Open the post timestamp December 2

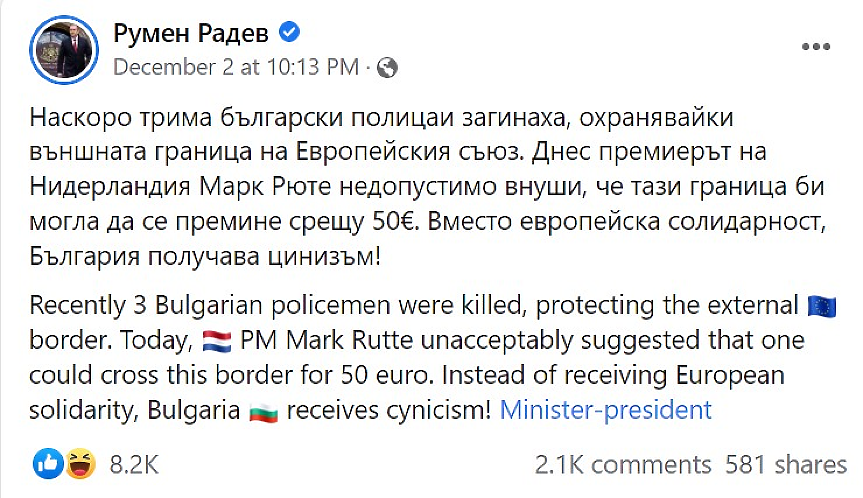tap(235, 68)
